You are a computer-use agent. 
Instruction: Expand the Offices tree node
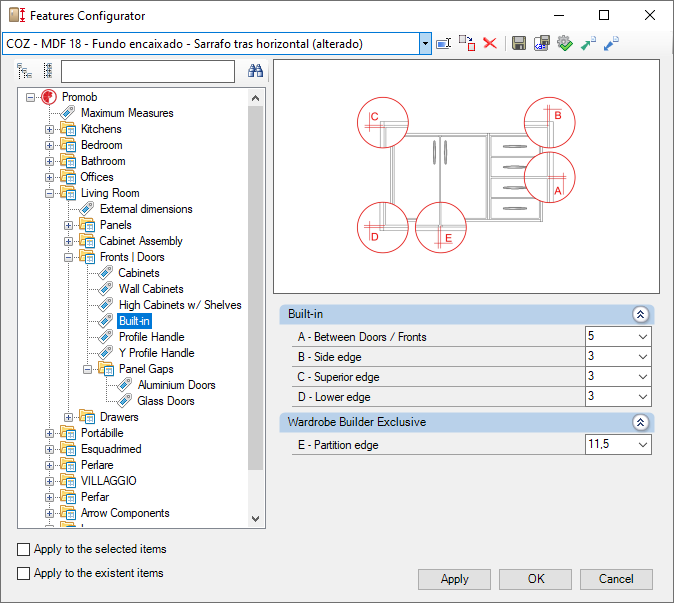point(49,177)
